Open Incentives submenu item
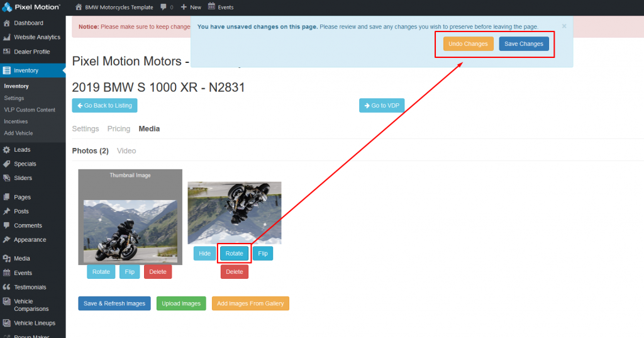Viewport: 644px width, 338px height. click(16, 121)
